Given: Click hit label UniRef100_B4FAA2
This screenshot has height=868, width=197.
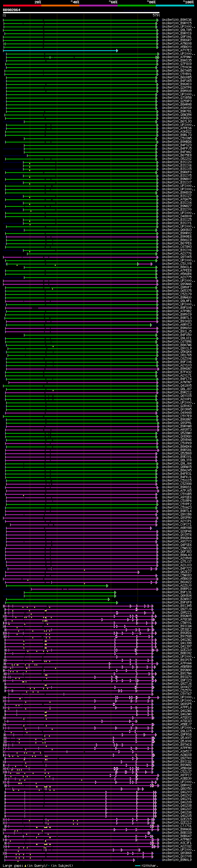Looking at the screenshot, I should point(177,152).
